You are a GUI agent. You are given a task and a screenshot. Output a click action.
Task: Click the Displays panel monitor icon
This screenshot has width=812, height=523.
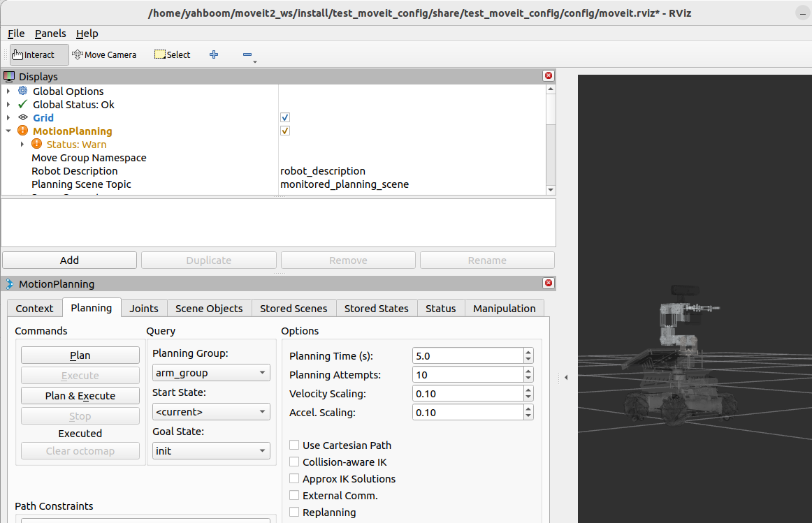(x=9, y=77)
